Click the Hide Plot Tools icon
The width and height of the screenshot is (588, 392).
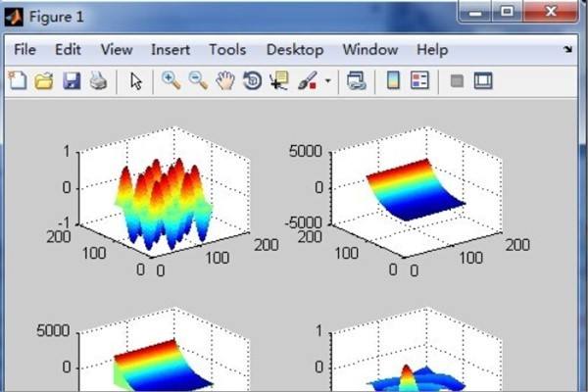457,80
